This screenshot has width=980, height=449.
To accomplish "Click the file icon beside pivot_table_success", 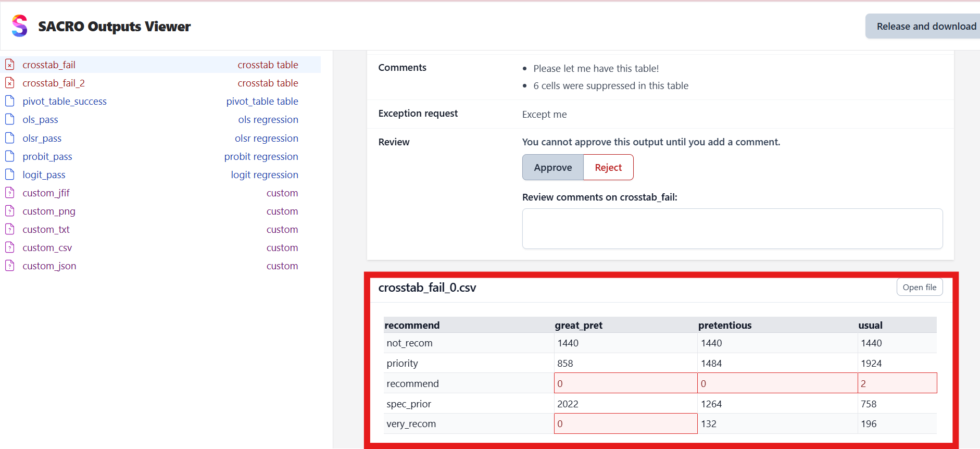I will point(10,101).
